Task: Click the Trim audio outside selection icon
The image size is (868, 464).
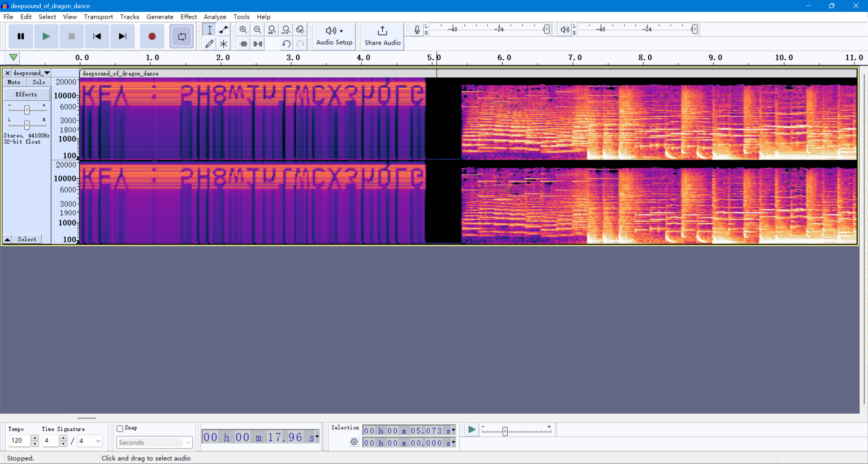Action: pos(244,44)
